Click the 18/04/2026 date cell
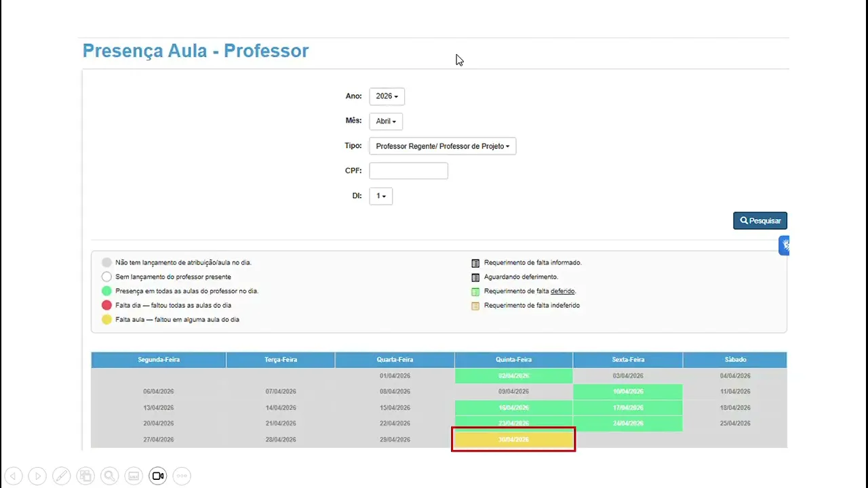Screen dimensions: 868x488 [x=735, y=408]
